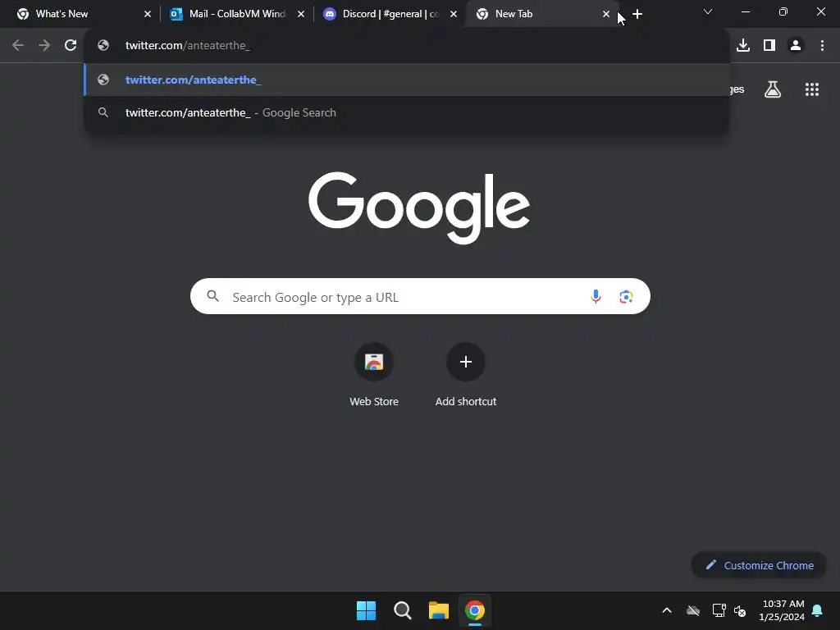Viewport: 840px width, 630px height.
Task: Show hidden system tray icons chevron
Action: pos(667,610)
